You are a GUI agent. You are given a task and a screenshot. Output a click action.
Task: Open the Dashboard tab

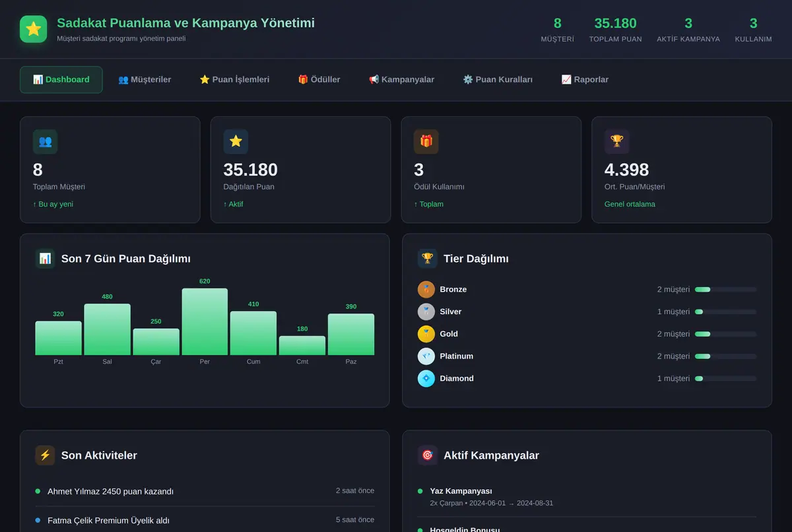pos(61,80)
